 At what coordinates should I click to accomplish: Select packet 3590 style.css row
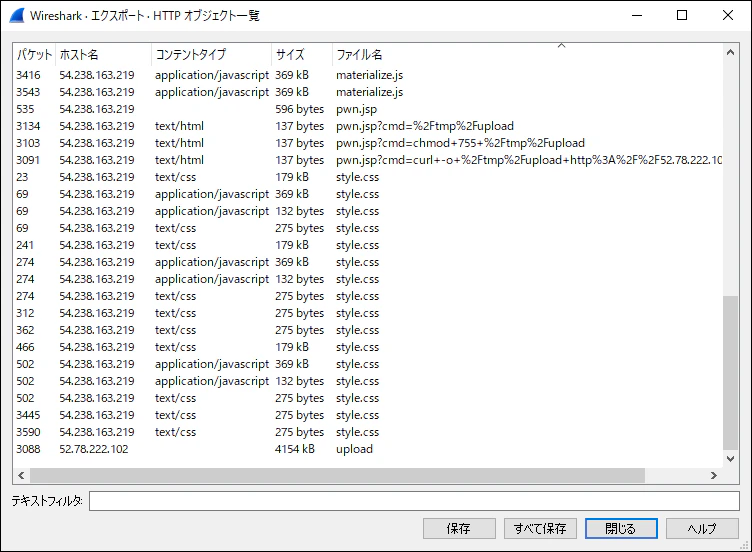point(367,432)
